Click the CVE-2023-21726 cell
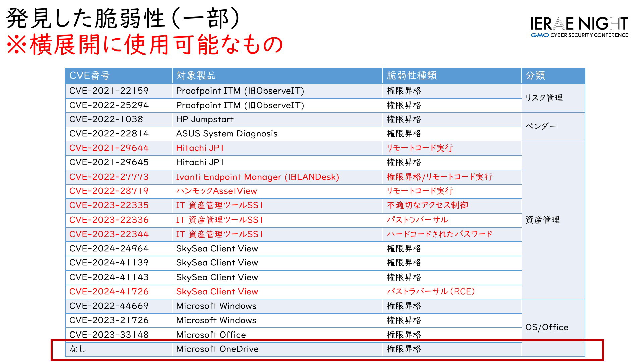 tap(119, 320)
